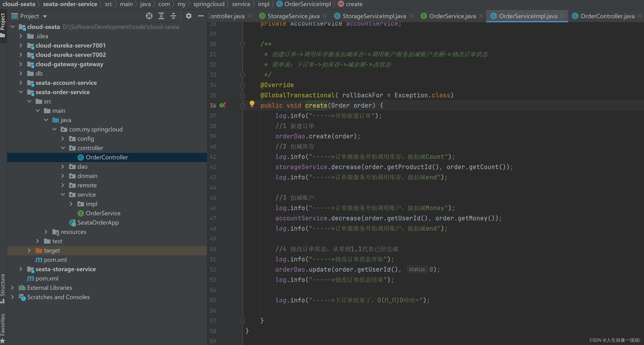
Task: Click the status: parameter hint on line 52
Action: click(x=417, y=270)
